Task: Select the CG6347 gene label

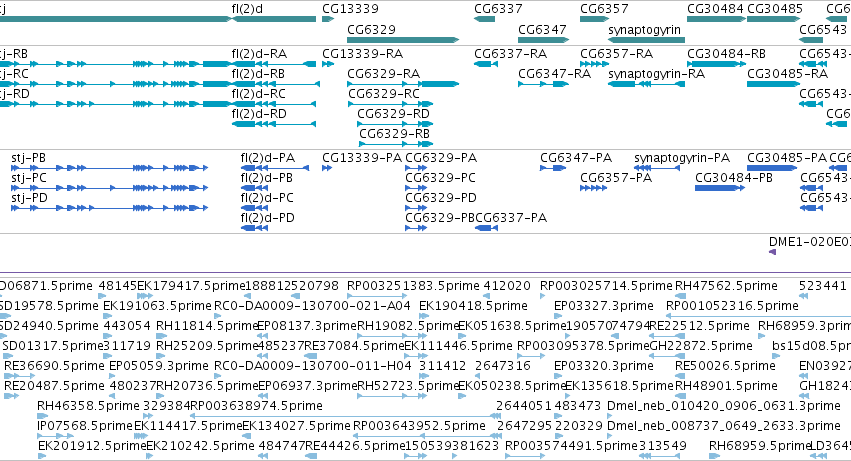Action: point(542,29)
